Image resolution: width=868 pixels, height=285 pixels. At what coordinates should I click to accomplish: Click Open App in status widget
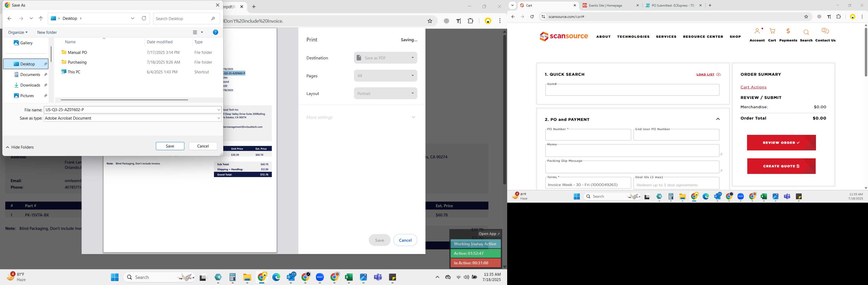489,234
